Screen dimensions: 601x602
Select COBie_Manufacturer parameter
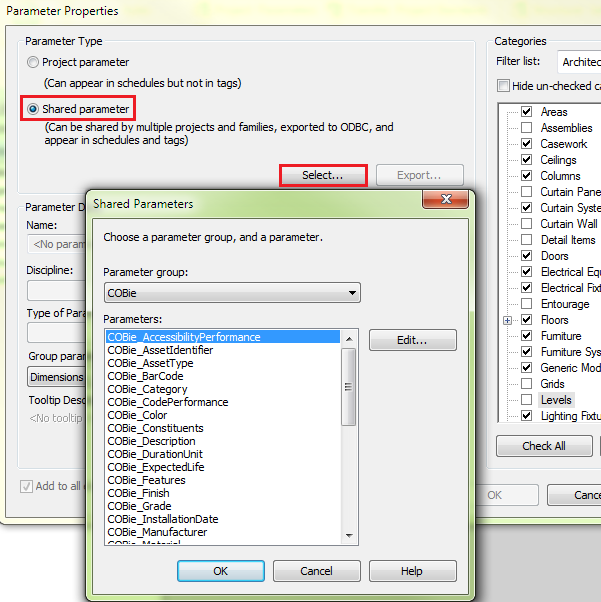[223, 533]
